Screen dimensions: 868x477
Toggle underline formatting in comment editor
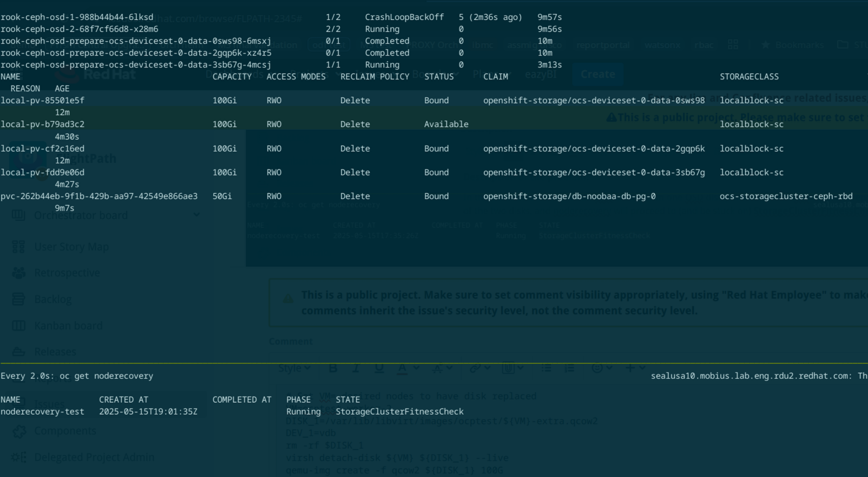coord(379,368)
